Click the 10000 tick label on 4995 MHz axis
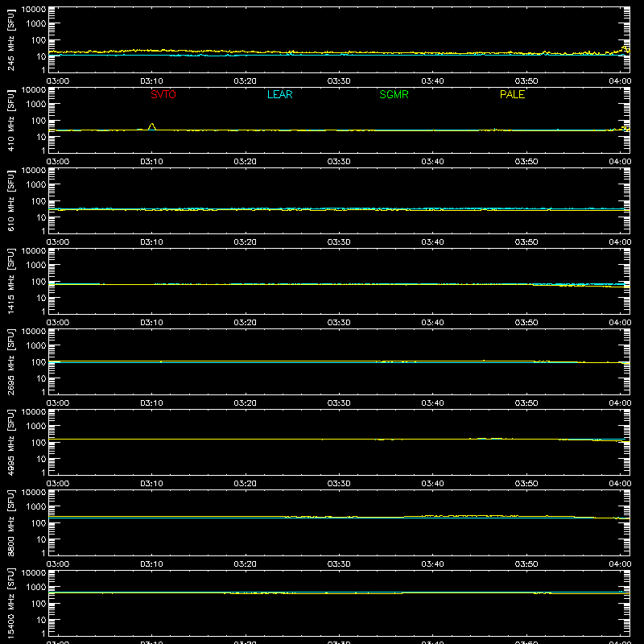 pos(34,412)
